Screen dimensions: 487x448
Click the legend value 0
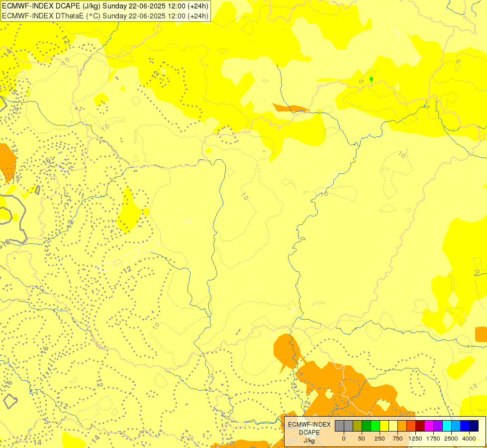click(344, 439)
